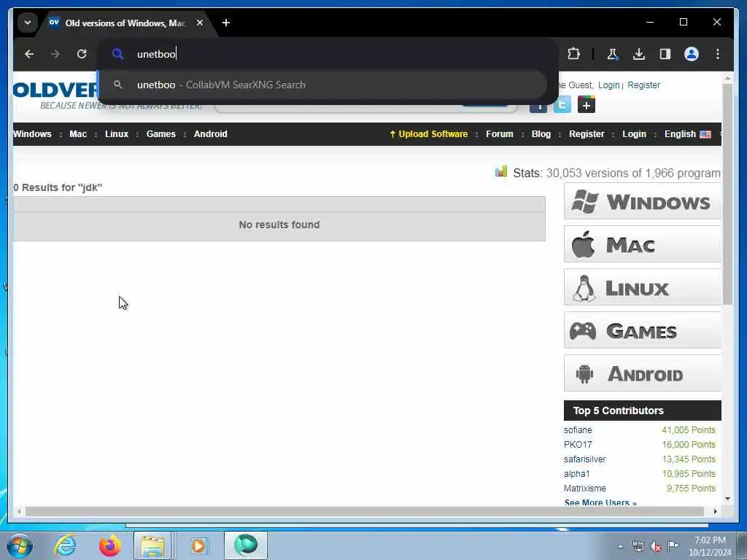Click the See More Users link

tap(600, 502)
